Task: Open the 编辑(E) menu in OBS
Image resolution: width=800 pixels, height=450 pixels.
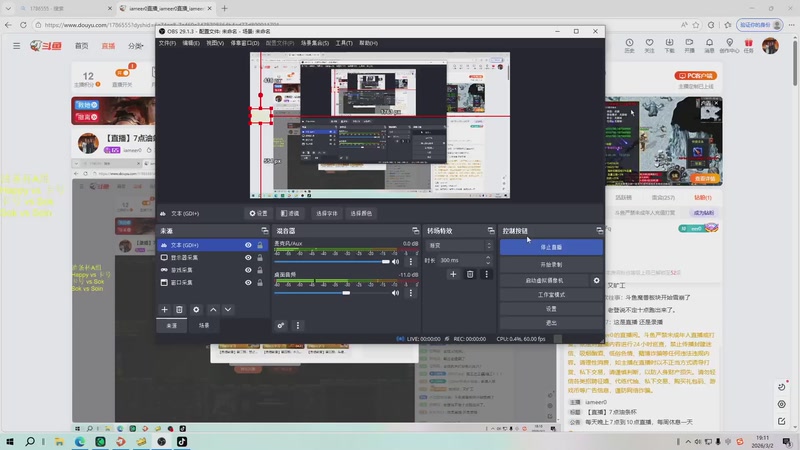Action: point(191,43)
